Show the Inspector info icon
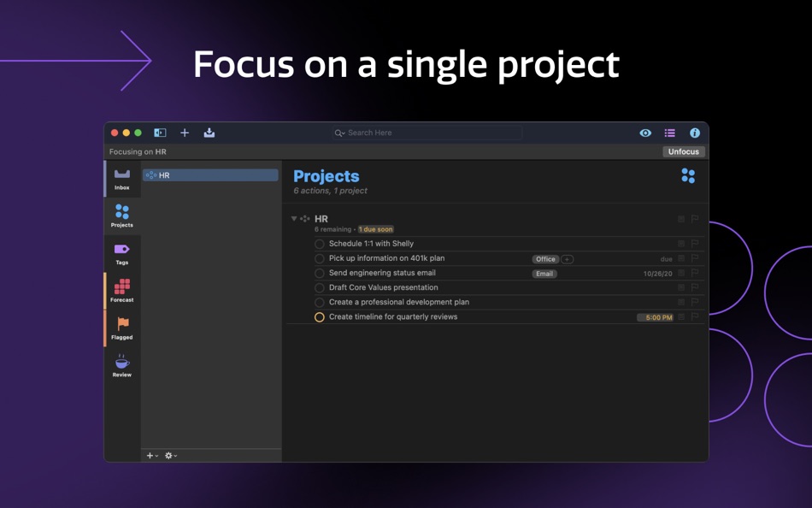Screen dimensions: 812x508 click(694, 133)
